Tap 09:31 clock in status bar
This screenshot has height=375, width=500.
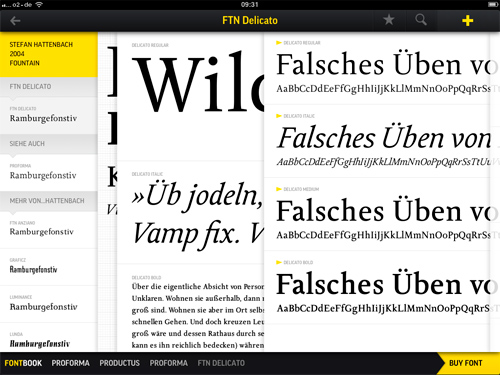[x=250, y=5]
